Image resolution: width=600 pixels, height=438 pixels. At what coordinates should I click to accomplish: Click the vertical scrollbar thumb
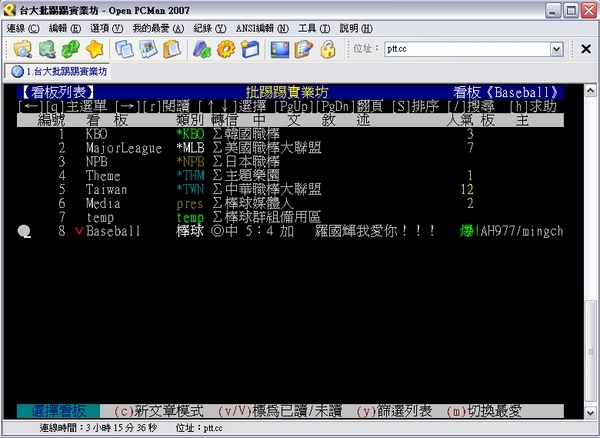[x=590, y=352]
